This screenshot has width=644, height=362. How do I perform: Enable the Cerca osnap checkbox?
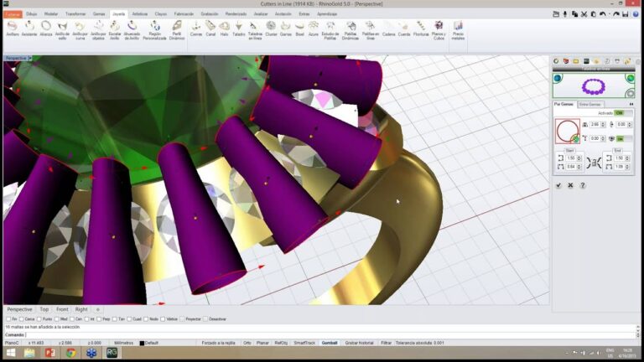click(x=22, y=319)
